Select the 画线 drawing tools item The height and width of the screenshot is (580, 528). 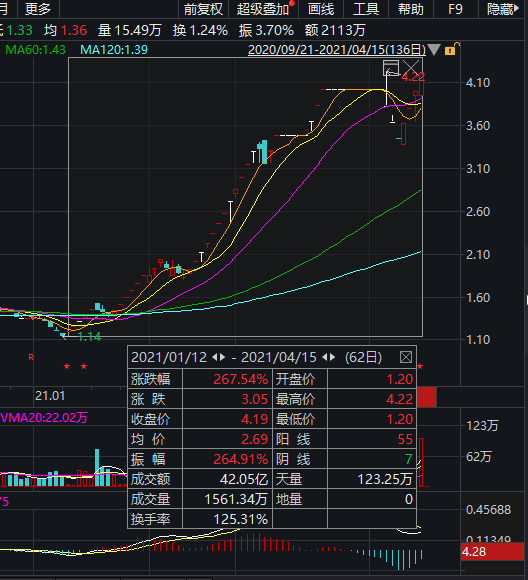pos(321,9)
